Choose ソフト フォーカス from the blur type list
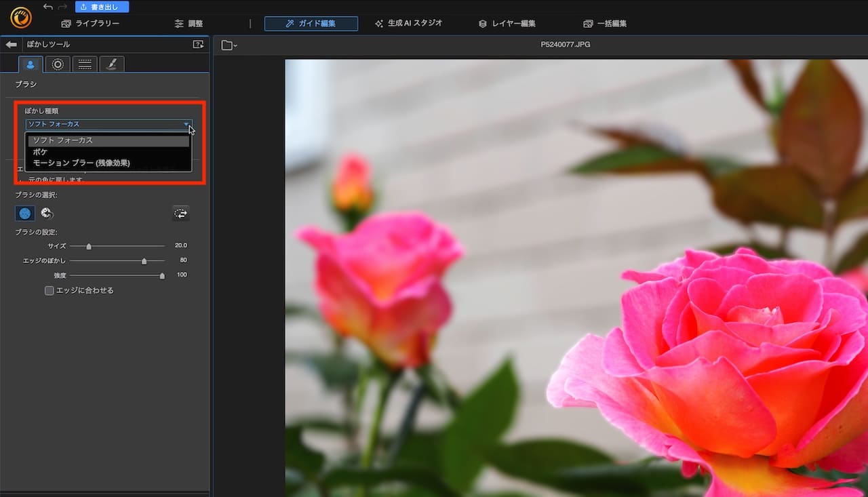Viewport: 868px width, 497px height. point(108,141)
